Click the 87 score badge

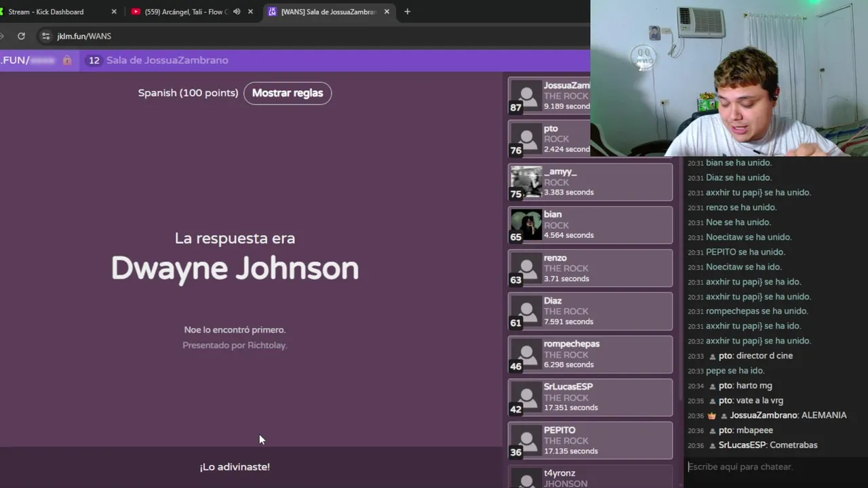tap(516, 107)
